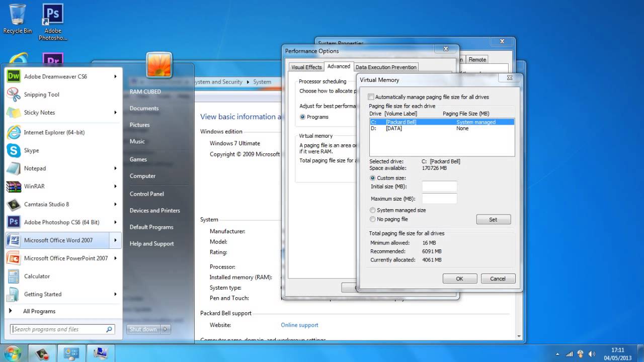Screen dimensions: 644x362
Task: Launch Snipping Tool icon in Start menu
Action: point(14,95)
